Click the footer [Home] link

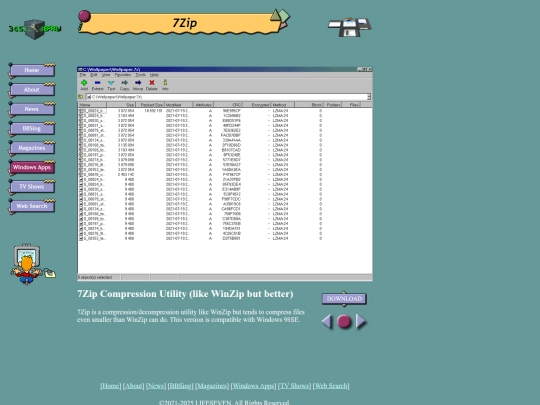pyautogui.click(x=111, y=386)
